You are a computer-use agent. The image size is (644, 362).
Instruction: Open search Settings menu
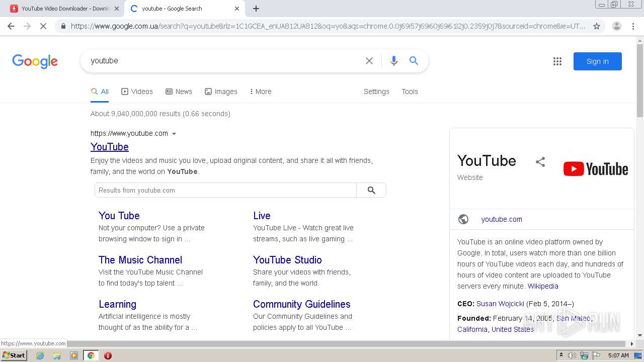point(376,92)
